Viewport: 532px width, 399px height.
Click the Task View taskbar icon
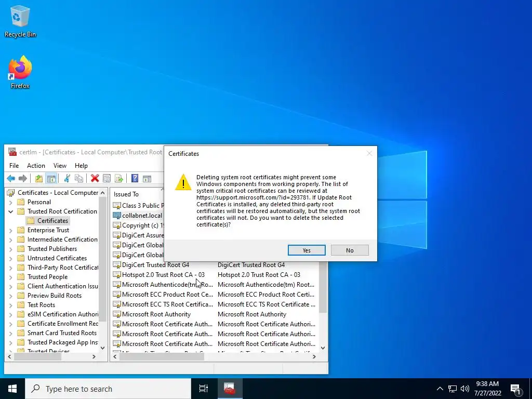204,389
